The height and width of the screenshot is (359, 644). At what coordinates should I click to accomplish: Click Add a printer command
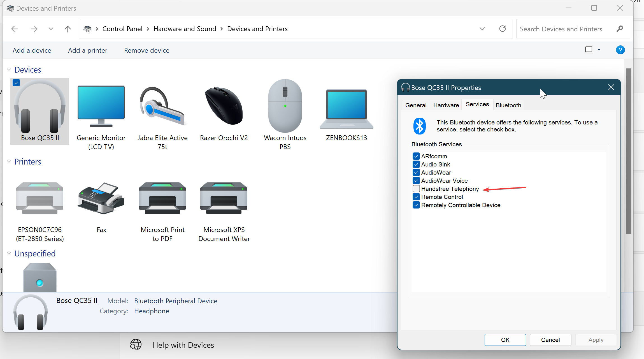[x=88, y=50]
